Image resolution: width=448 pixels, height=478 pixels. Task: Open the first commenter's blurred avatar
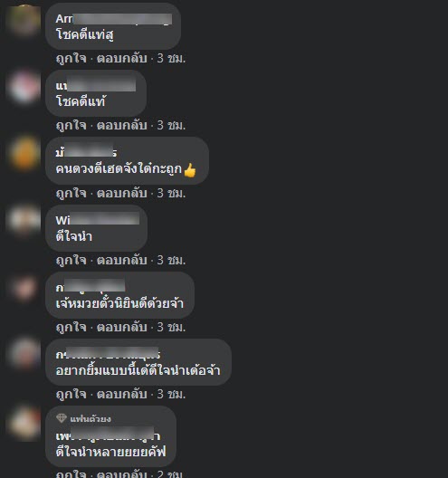pyautogui.click(x=24, y=20)
